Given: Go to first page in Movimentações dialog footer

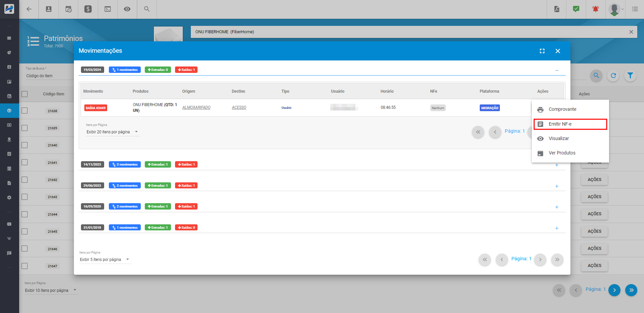Looking at the screenshot, I should click(x=485, y=260).
